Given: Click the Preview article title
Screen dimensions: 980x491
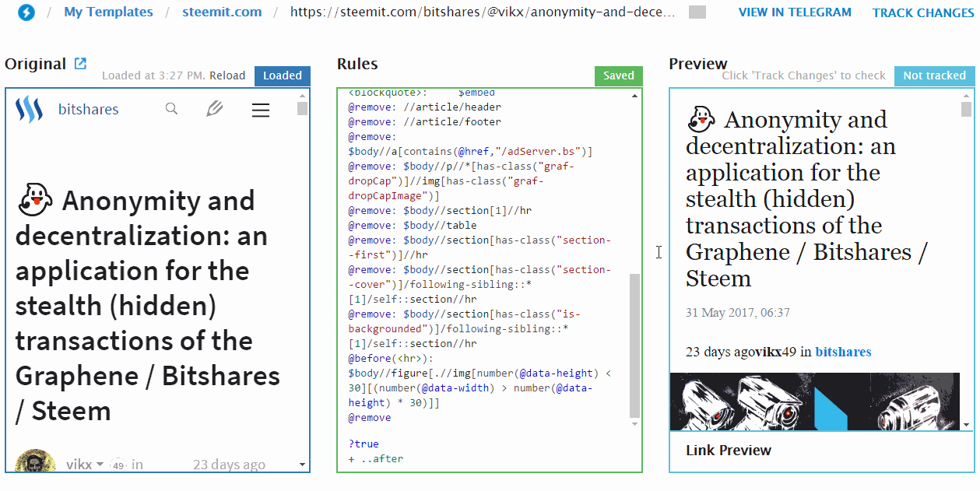Looking at the screenshot, I should [805, 198].
